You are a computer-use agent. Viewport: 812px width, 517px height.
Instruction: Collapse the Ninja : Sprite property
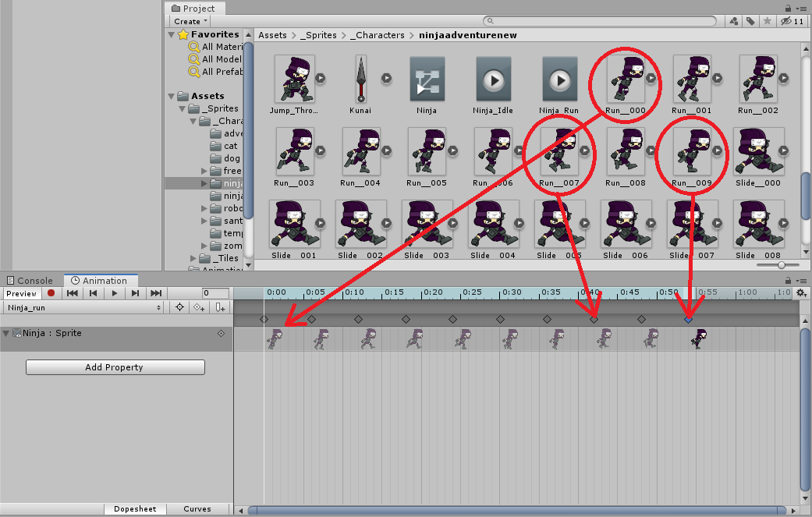pos(5,333)
